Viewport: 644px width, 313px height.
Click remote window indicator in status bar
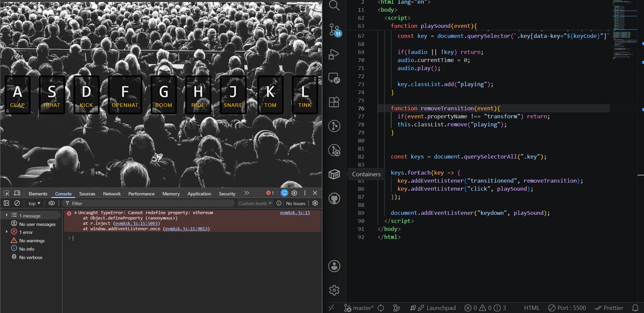(x=331, y=308)
